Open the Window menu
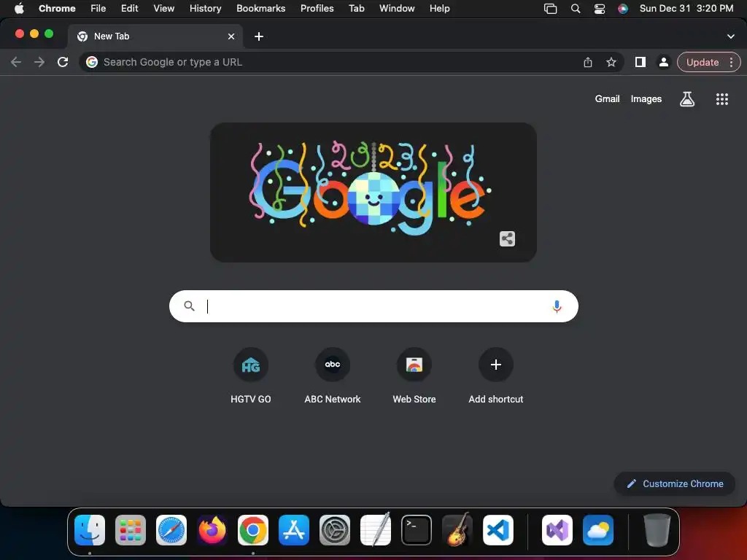 tap(397, 9)
